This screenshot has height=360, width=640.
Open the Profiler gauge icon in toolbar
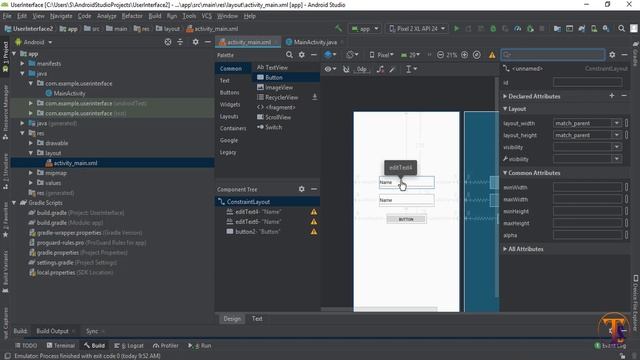(518, 29)
